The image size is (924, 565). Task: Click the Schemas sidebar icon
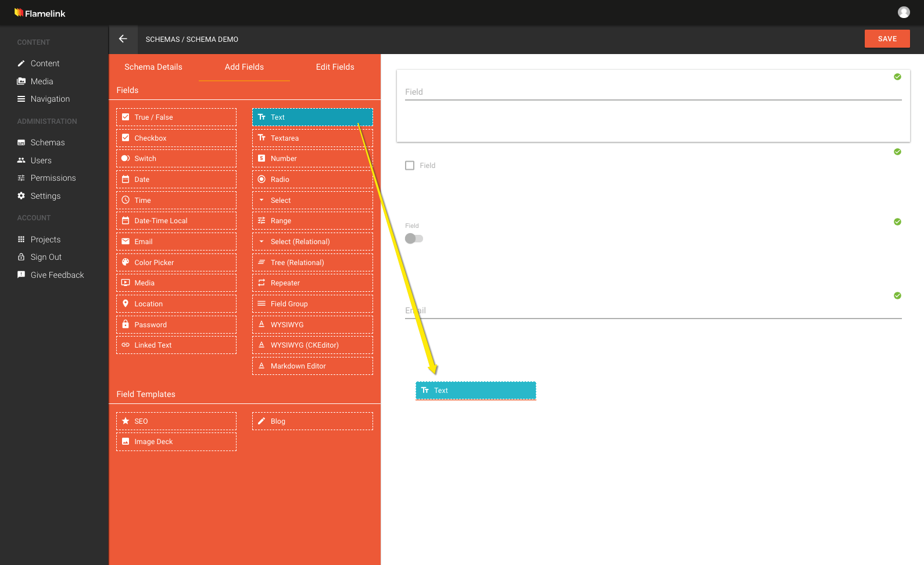tap(21, 142)
